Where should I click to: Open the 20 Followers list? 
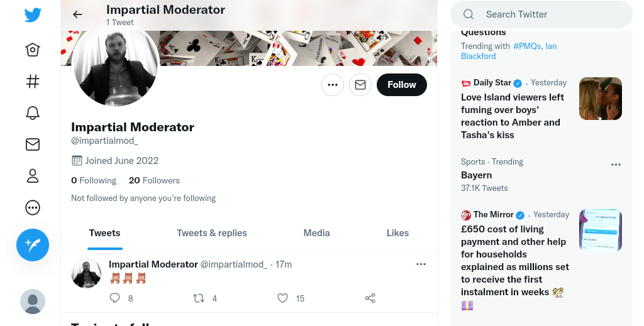[x=154, y=180]
